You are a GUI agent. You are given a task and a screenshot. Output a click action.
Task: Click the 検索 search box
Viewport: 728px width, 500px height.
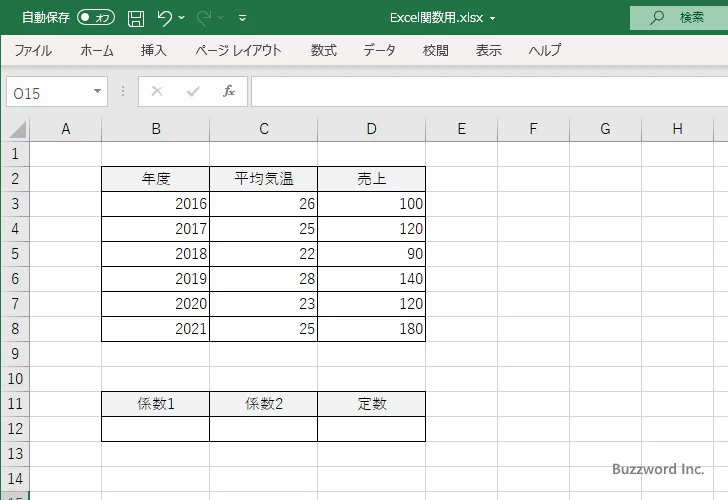(x=679, y=18)
